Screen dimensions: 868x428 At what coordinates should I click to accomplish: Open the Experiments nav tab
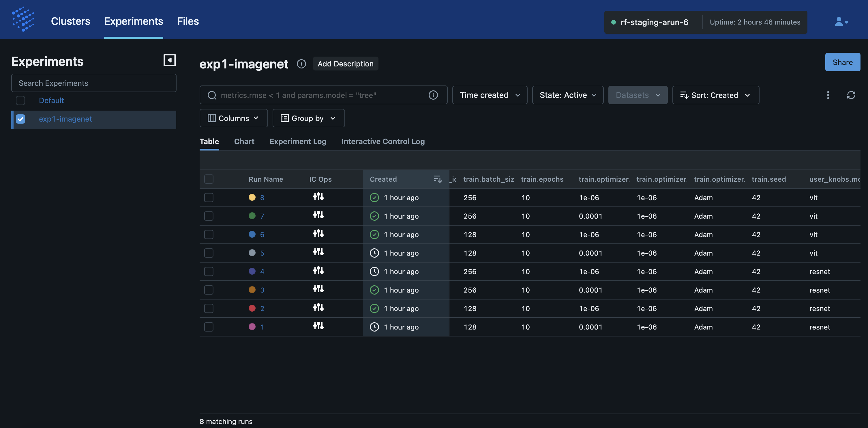point(134,21)
